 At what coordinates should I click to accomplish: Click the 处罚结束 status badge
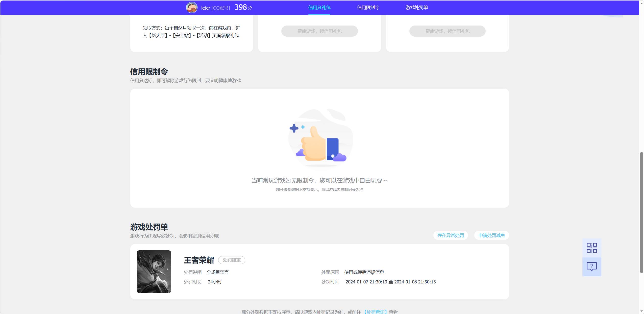click(232, 260)
